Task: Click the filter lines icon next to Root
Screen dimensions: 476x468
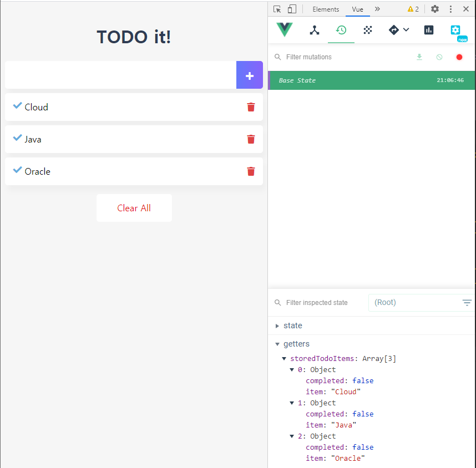Action: tap(467, 303)
